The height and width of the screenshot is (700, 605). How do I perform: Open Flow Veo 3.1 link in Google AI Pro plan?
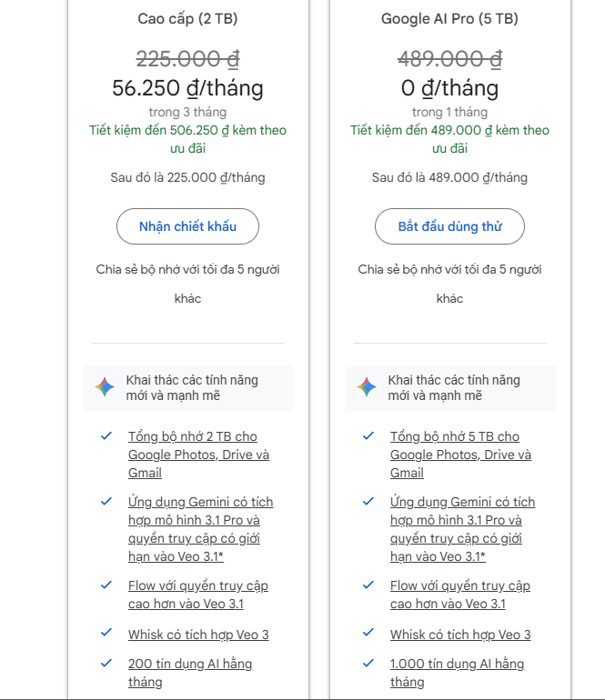click(x=459, y=595)
